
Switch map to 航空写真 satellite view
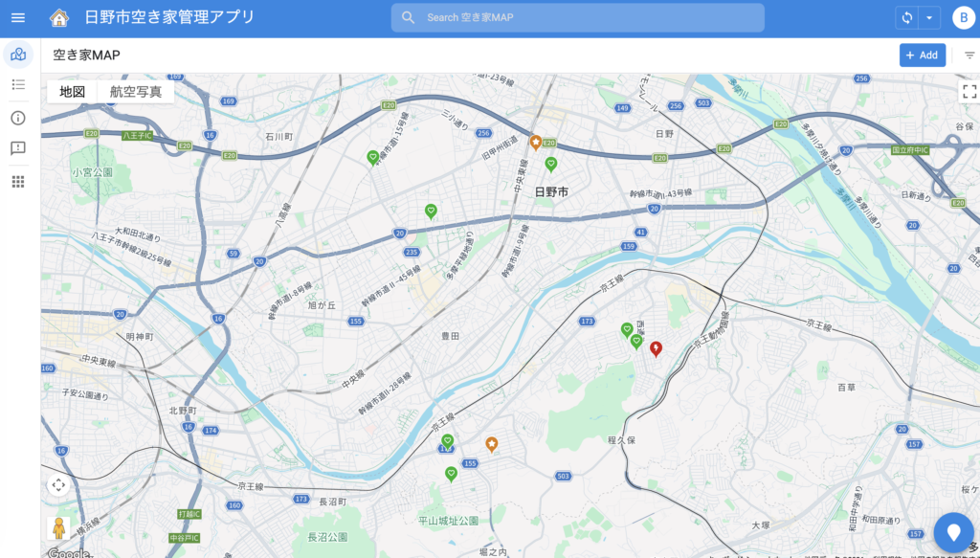[x=136, y=92]
